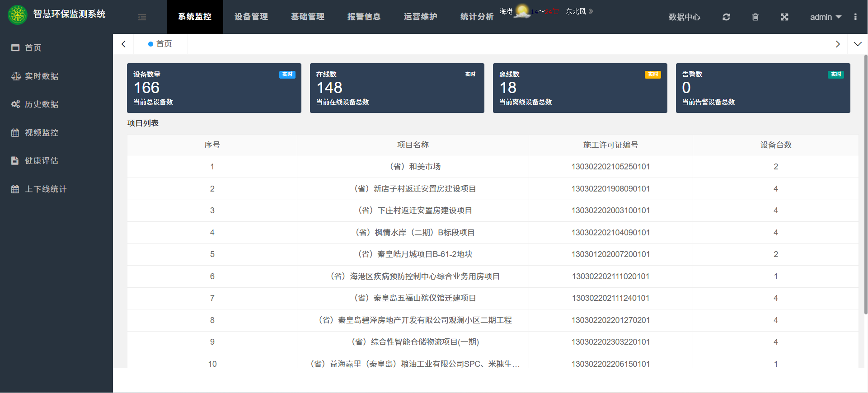Open 实时数据 from the sidebar
The height and width of the screenshot is (393, 868).
pos(42,76)
